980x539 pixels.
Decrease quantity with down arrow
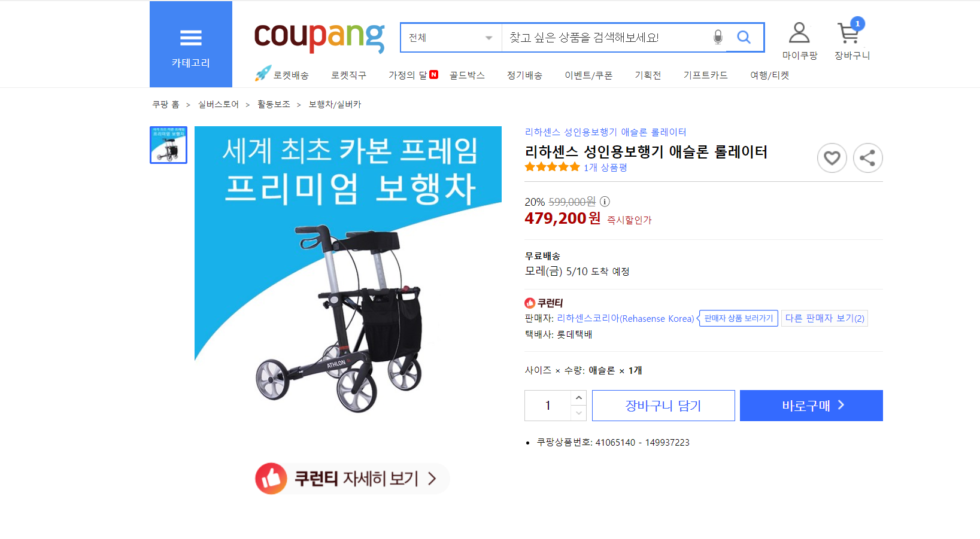[578, 413]
